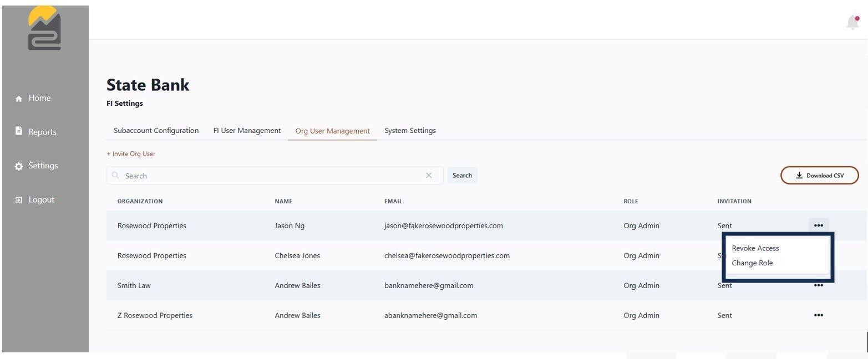The image size is (868, 359).
Task: Click the ORGANIZATION column header
Action: [140, 201]
